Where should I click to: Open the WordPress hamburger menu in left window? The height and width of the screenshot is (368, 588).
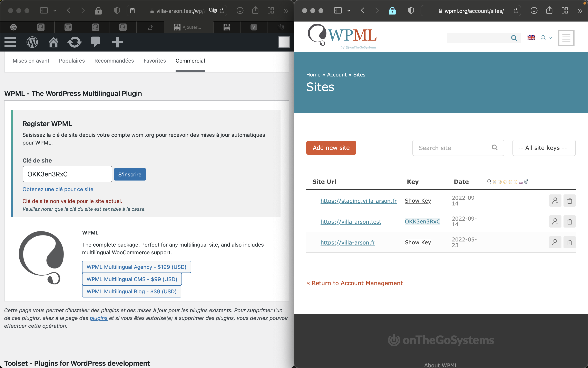point(10,42)
